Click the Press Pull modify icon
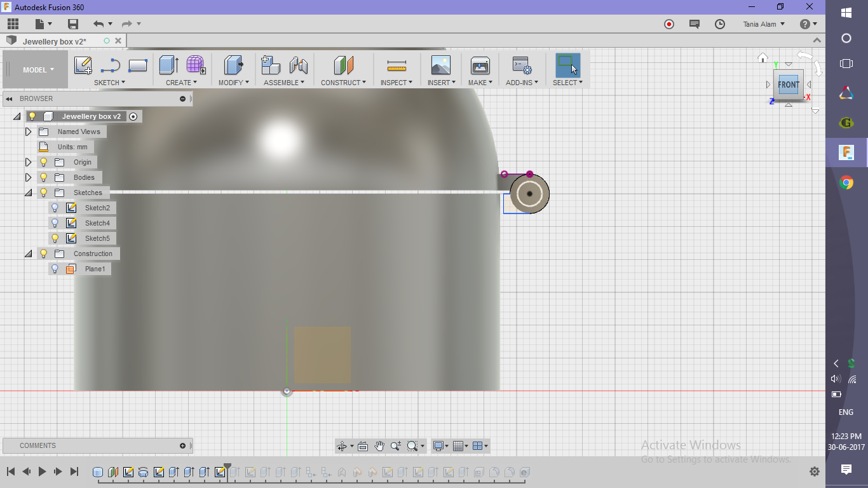Viewport: 868px width, 488px height. pos(234,65)
